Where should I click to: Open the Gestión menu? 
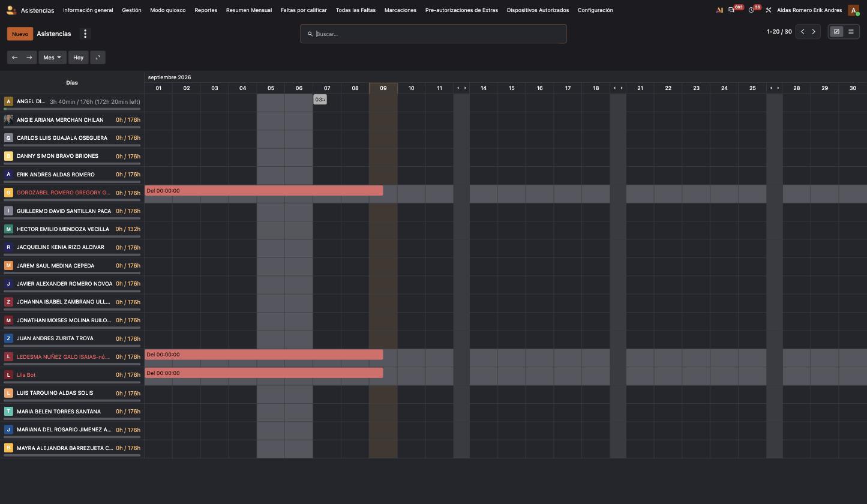coord(131,10)
